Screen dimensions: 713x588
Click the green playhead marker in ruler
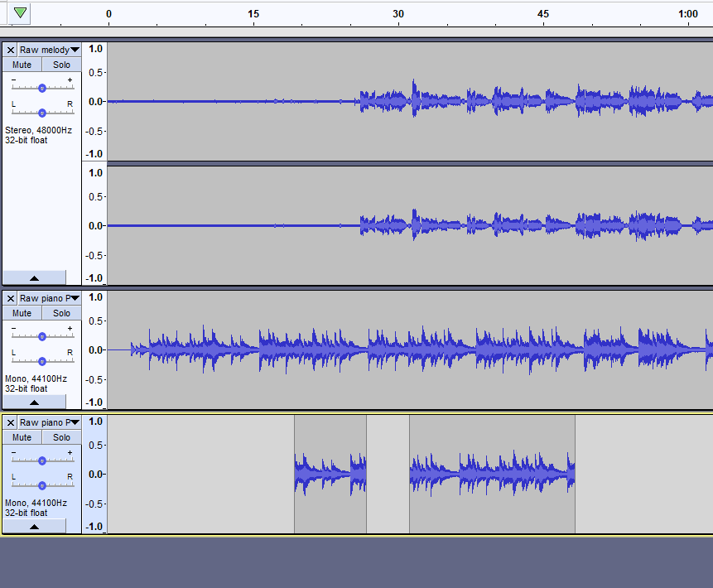coord(20,12)
